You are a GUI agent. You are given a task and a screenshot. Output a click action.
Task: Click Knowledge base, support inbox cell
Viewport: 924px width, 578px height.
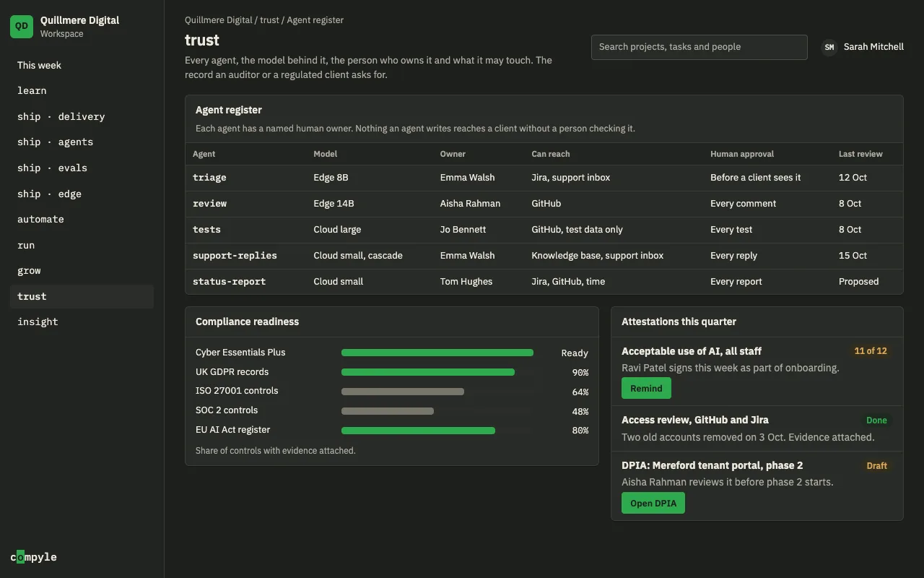(x=597, y=256)
